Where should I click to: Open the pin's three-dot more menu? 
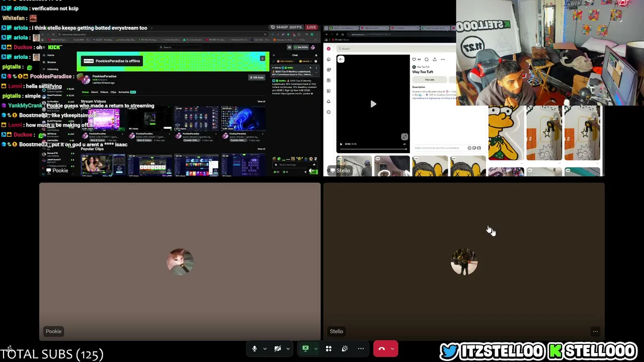coord(443,59)
